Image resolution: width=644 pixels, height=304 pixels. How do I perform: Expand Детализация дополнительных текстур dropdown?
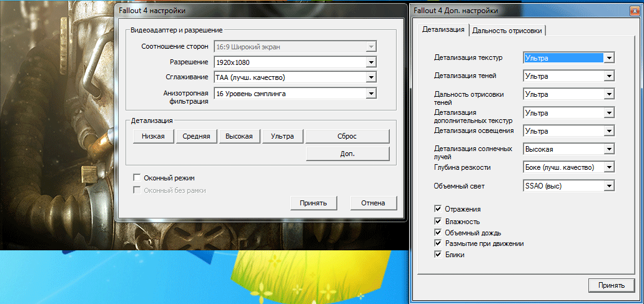569,113
